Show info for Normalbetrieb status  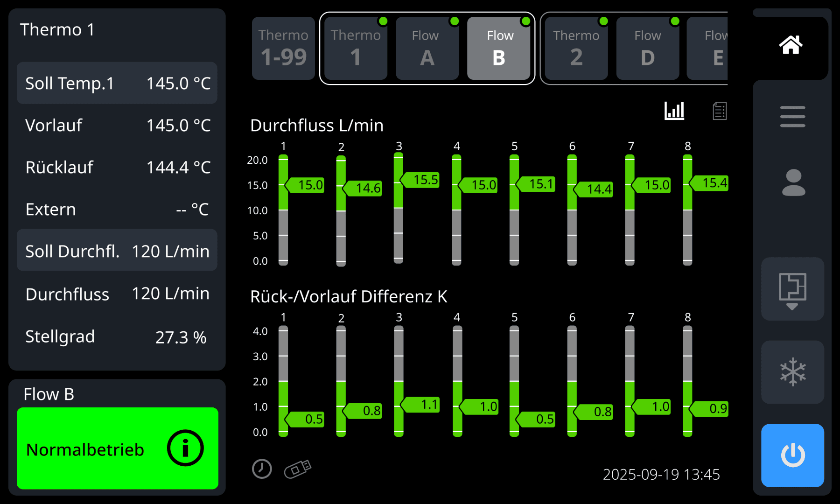[185, 448]
